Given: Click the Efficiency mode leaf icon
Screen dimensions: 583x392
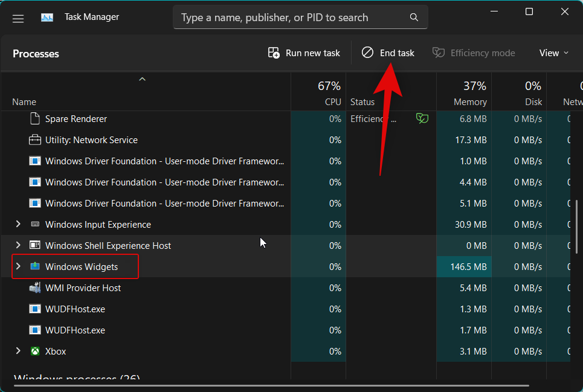Looking at the screenshot, I should tap(437, 53).
